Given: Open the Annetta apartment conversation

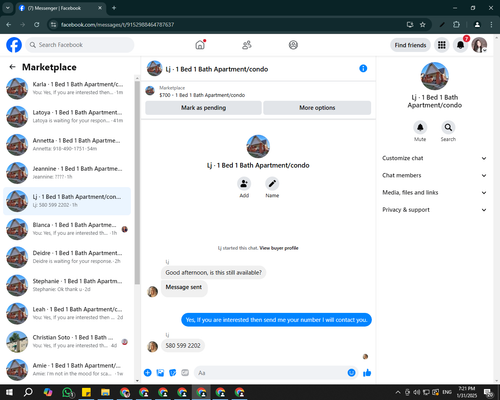Looking at the screenshot, I should coord(67,145).
